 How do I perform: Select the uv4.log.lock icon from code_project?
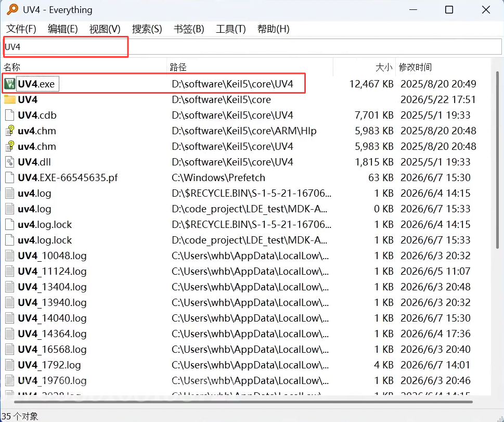tap(10, 240)
